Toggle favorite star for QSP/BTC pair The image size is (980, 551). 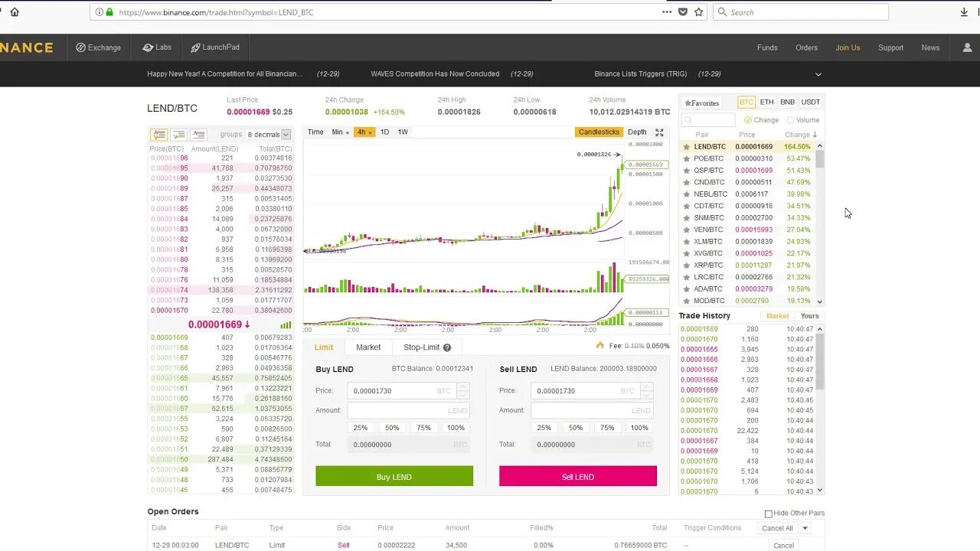pos(687,171)
